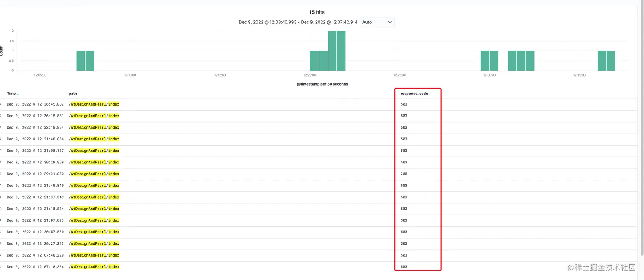
Task: Click the path column header
Action: [73, 94]
